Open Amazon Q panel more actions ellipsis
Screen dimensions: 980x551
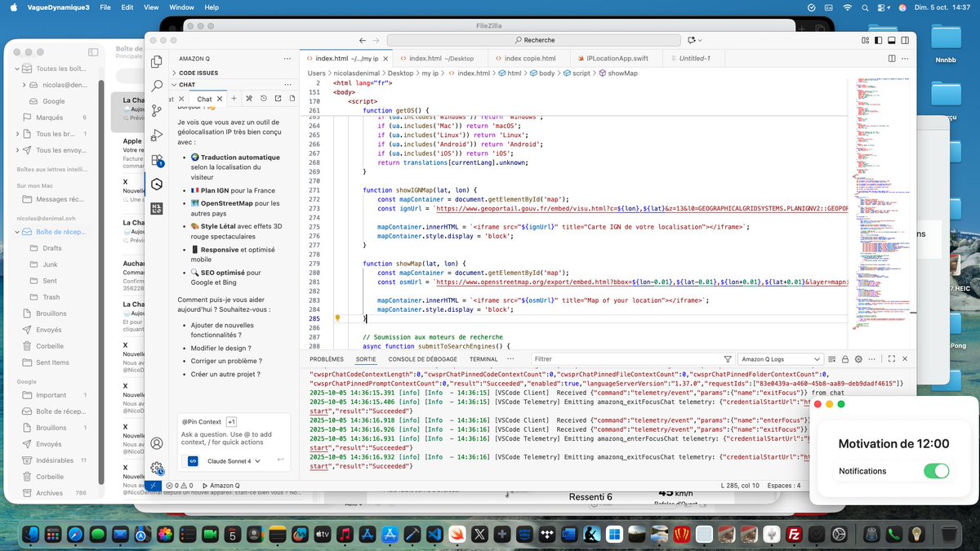point(287,59)
